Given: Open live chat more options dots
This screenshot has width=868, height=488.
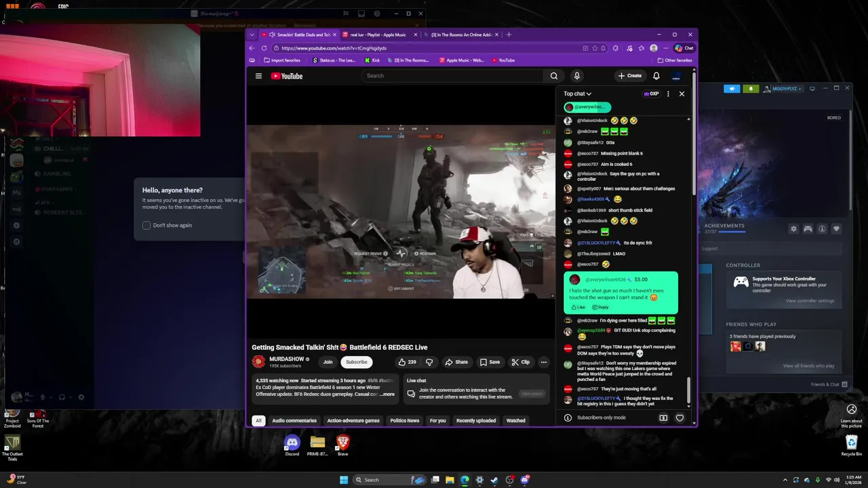Looking at the screenshot, I should 668,94.
